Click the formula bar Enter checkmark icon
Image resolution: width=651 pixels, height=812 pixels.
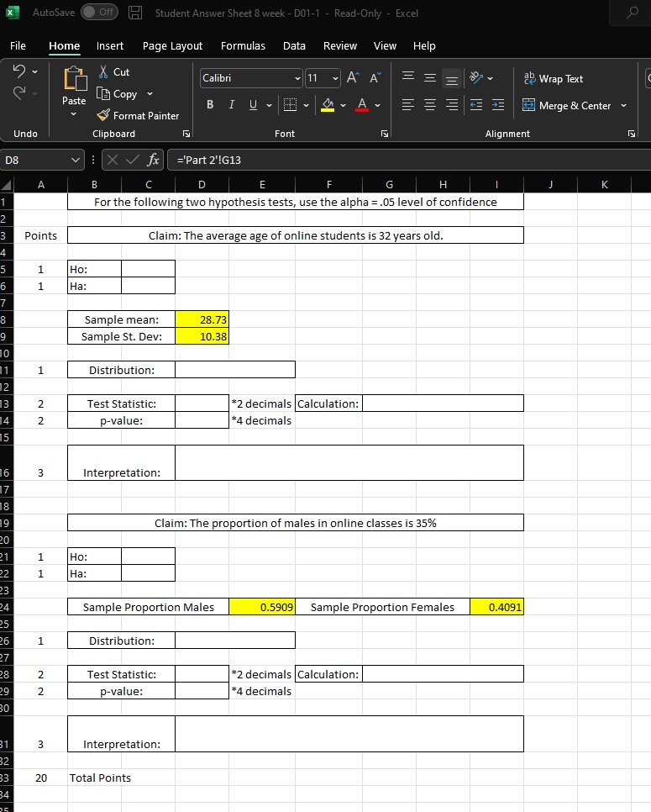coord(133,160)
